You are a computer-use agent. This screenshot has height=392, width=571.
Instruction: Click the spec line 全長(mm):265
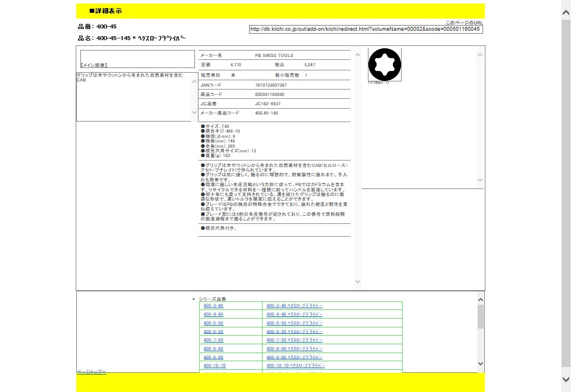point(218,146)
